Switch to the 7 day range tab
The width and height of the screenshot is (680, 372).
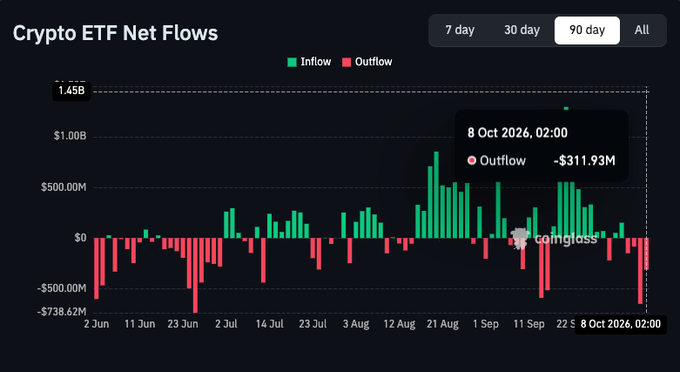460,30
